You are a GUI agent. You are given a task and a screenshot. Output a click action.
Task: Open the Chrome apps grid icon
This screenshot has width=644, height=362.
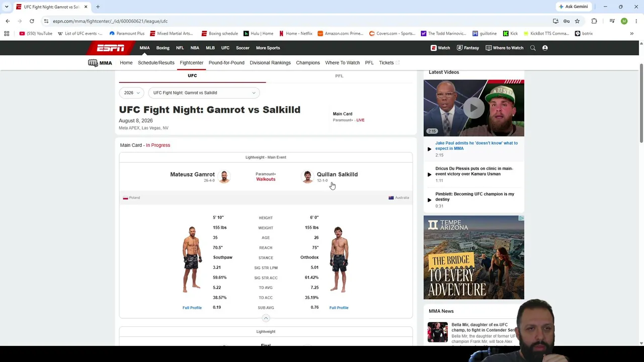[7, 34]
